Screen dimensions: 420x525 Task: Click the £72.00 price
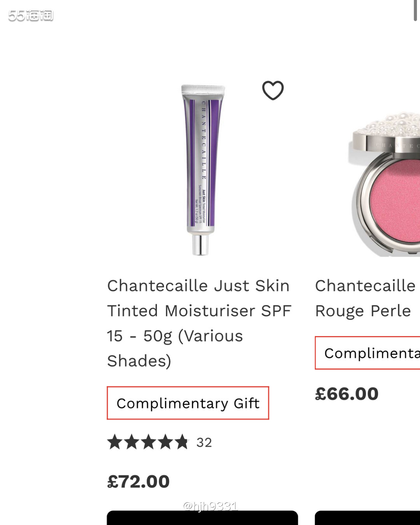click(x=138, y=481)
